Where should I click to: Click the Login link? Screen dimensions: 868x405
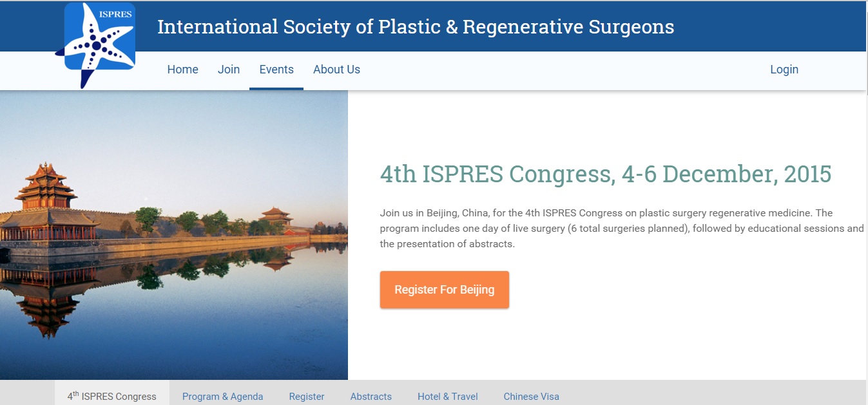coord(784,70)
